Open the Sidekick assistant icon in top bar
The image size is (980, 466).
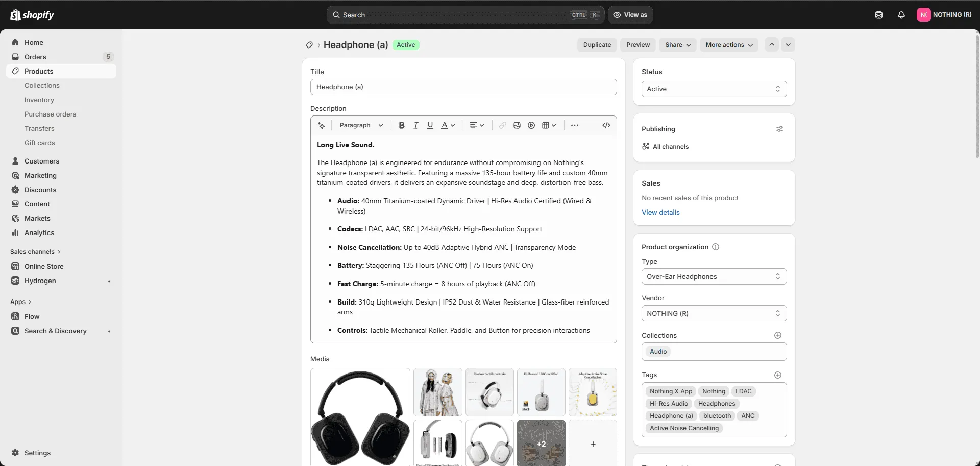[x=879, y=15]
